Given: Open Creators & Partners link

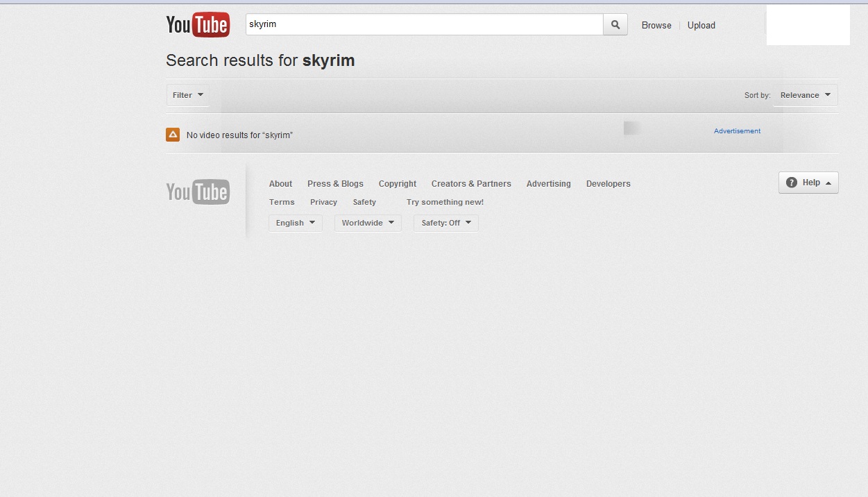Looking at the screenshot, I should click(x=471, y=184).
